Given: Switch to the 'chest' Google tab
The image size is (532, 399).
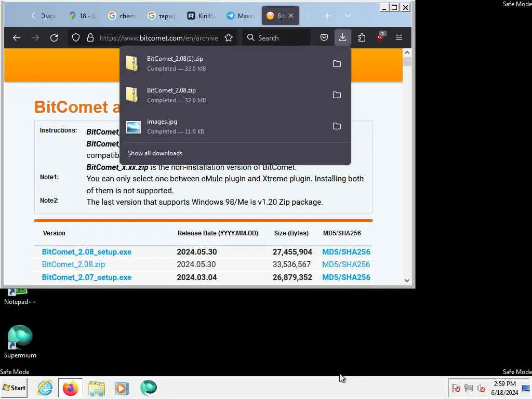Looking at the screenshot, I should pyautogui.click(x=122, y=16).
